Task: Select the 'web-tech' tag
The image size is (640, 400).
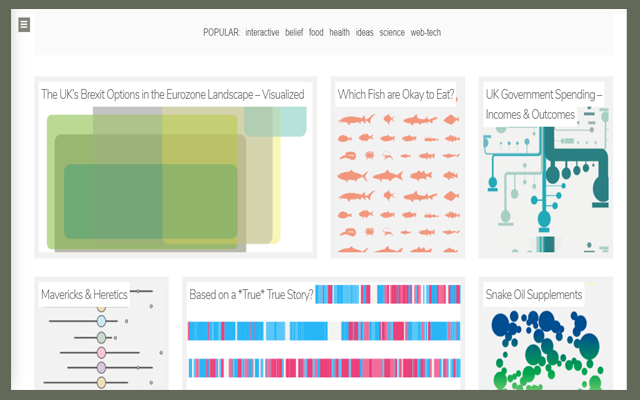Action: click(x=425, y=32)
